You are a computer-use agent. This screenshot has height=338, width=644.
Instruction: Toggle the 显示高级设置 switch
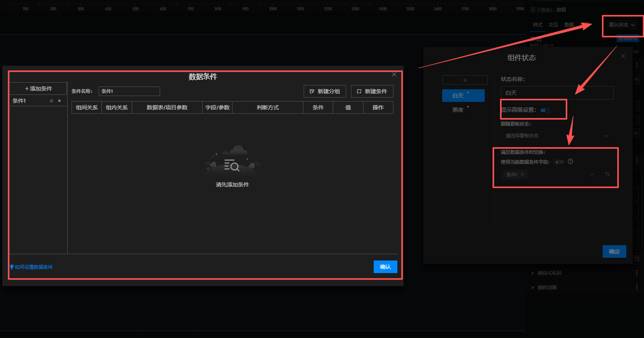(545, 110)
